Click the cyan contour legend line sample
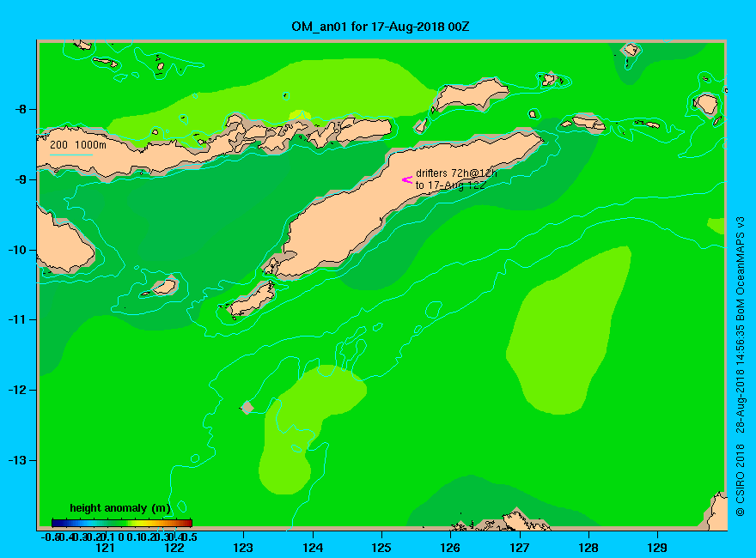 70,155
